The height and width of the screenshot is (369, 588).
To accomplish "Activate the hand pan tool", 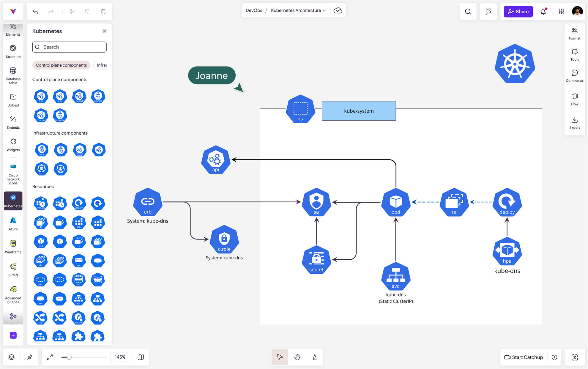I will coord(297,357).
